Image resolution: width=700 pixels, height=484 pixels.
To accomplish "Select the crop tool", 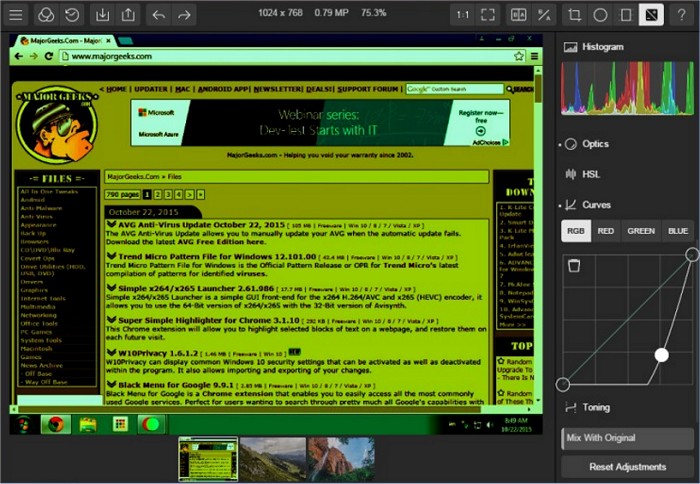I will [575, 15].
